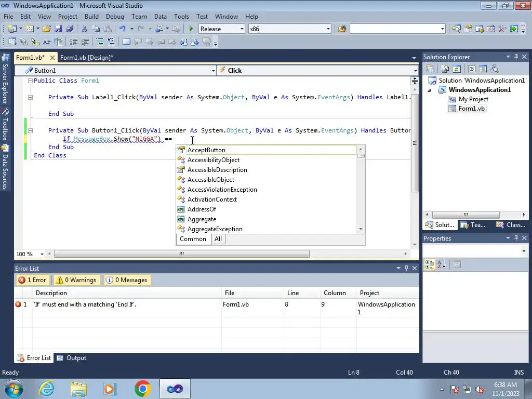Click the Display Object Member List icon
Viewport: 532px width, 399px height.
coord(12,42)
